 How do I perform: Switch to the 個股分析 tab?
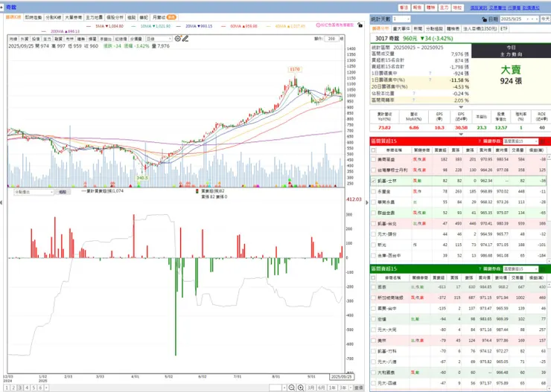pos(115,17)
